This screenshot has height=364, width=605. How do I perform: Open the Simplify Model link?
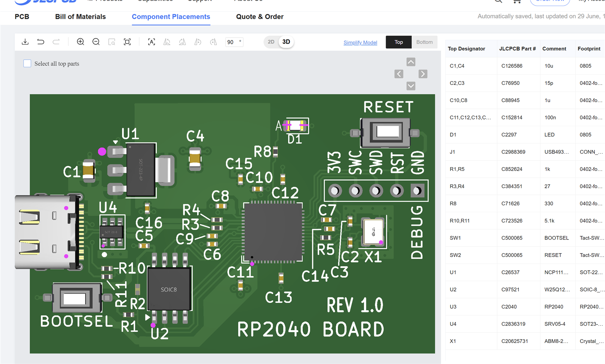360,42
